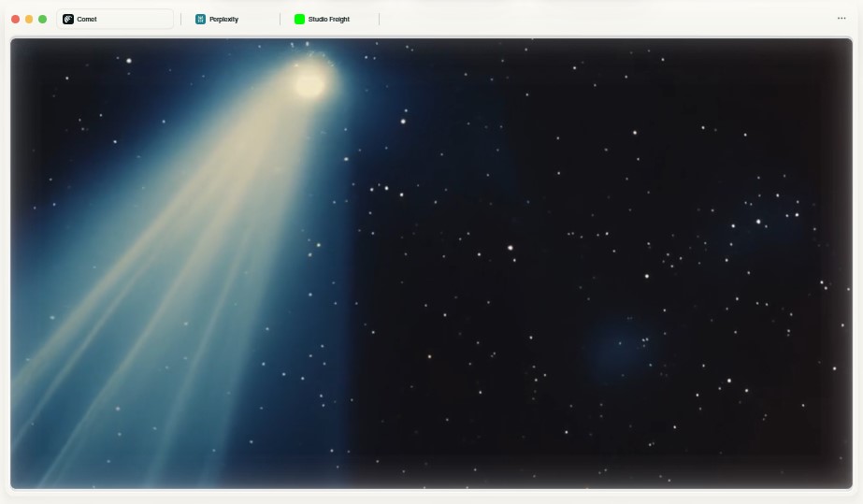
Task: Switch to the Comet tab
Action: point(115,20)
